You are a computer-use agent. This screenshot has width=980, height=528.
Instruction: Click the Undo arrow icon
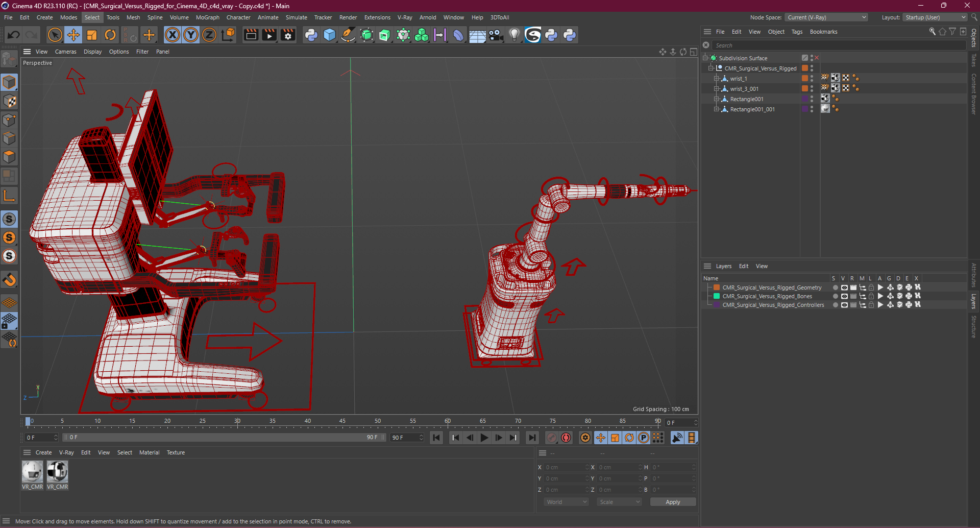[14, 35]
